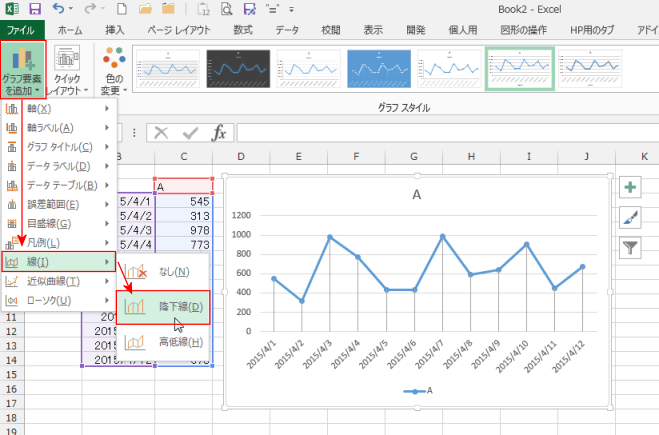Screen dimensions: 659x435
Task: Open the chart filters funnel button
Action: click(x=631, y=247)
